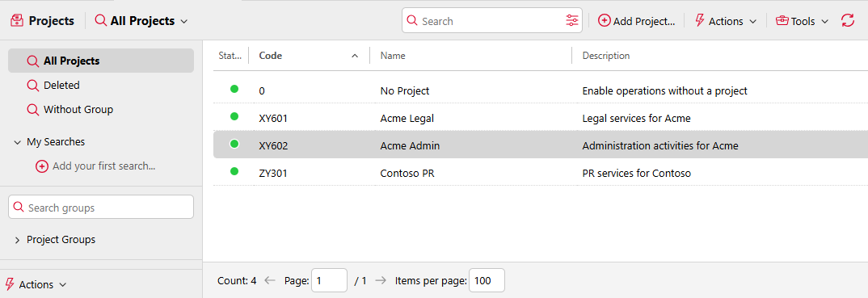Click the Search groups input field

101,207
